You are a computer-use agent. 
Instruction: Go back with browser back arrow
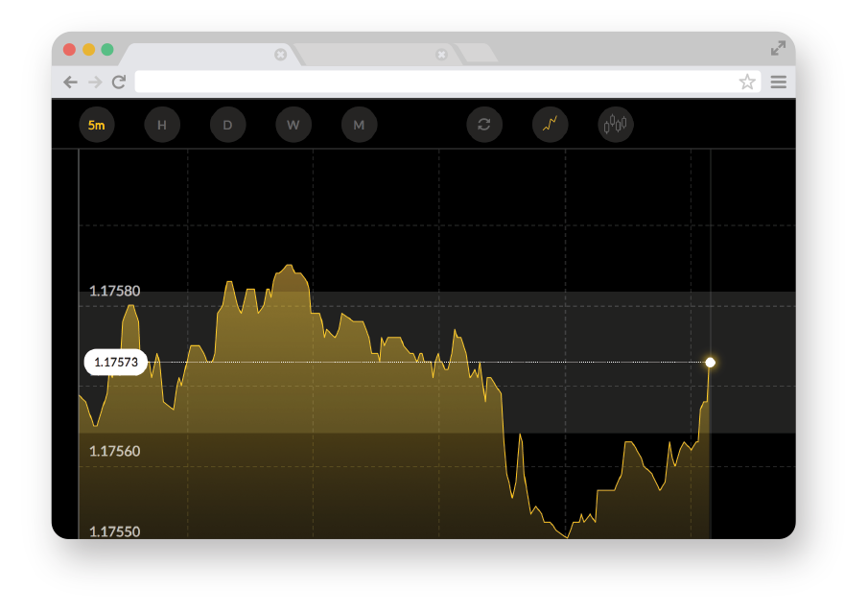[x=70, y=83]
